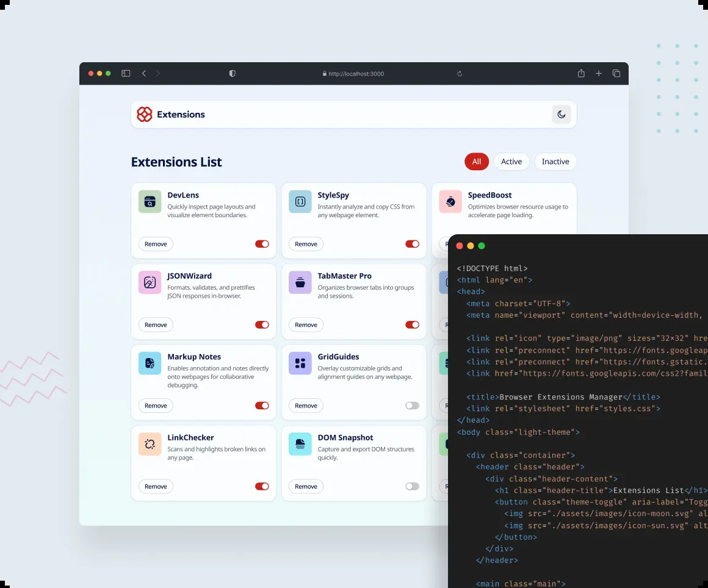Click the TabMaster Pro extension icon
This screenshot has width=708, height=588.
point(300,282)
